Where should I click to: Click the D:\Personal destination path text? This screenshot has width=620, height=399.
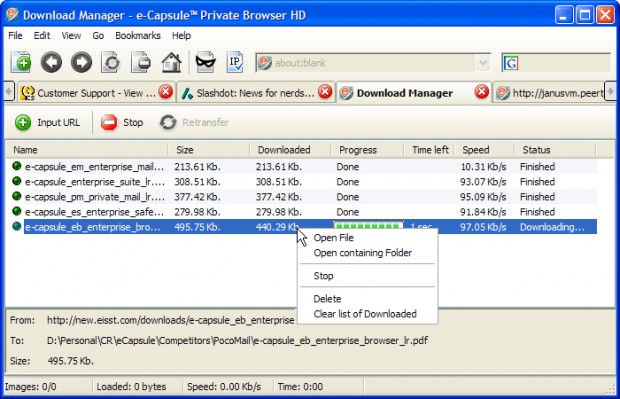(237, 340)
